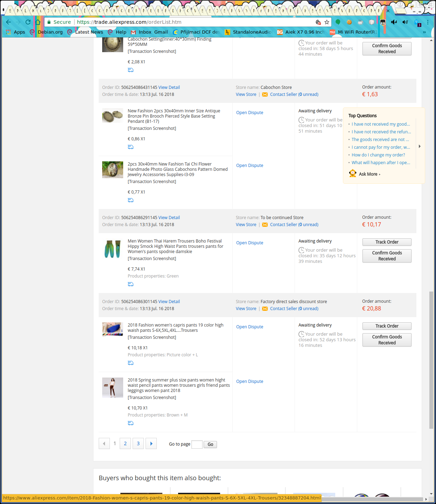Open the green Hangouts extension
The height and width of the screenshot is (504, 436).
tap(338, 22)
